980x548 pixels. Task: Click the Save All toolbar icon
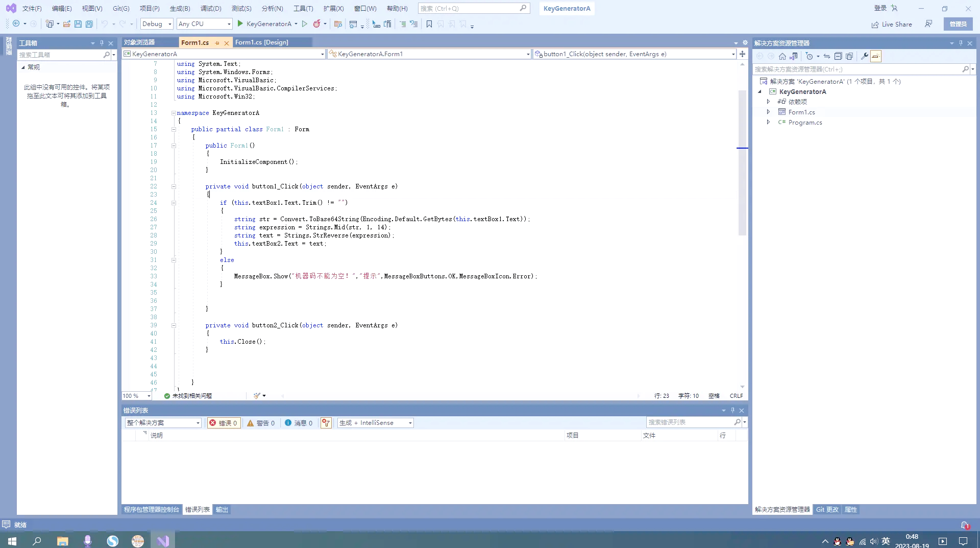click(89, 24)
